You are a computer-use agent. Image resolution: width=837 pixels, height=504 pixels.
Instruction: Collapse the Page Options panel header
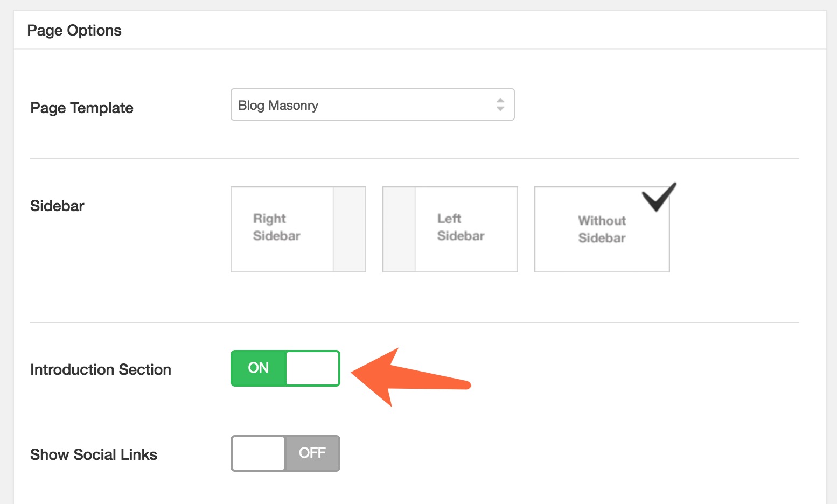click(x=74, y=31)
